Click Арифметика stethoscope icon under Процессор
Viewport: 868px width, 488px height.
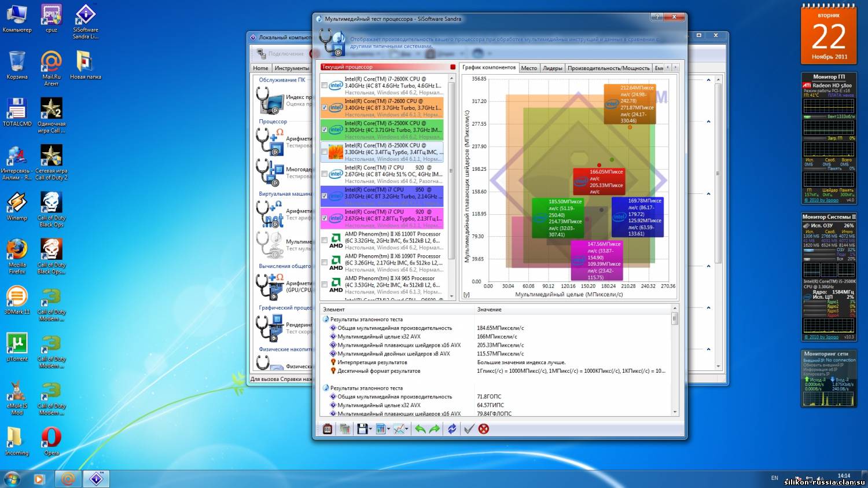click(x=270, y=141)
